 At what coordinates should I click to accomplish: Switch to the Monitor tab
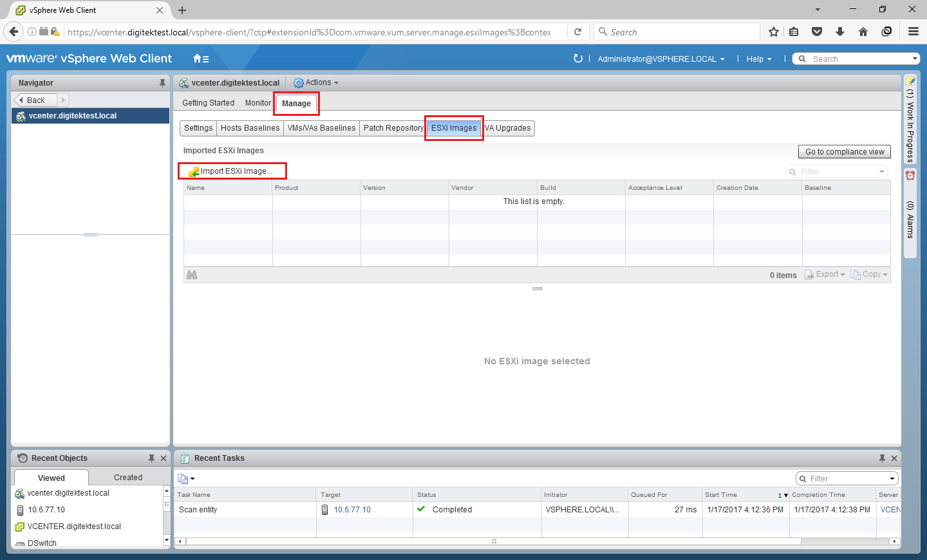257,103
